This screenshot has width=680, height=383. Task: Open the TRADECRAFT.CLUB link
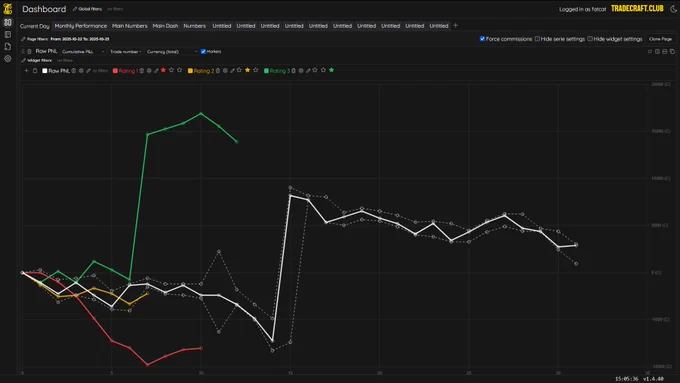click(x=637, y=9)
